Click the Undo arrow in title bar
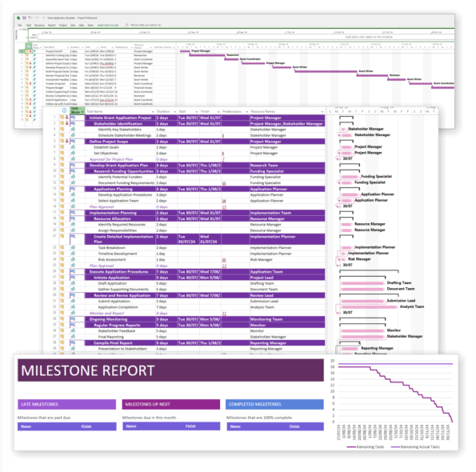The image size is (476, 472). coord(30,18)
